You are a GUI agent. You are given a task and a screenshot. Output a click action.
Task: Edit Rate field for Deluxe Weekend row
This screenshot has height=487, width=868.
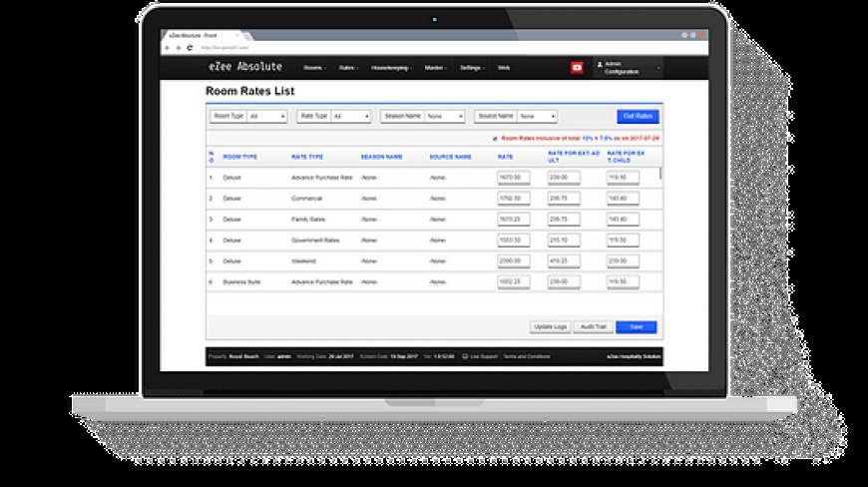tap(513, 261)
